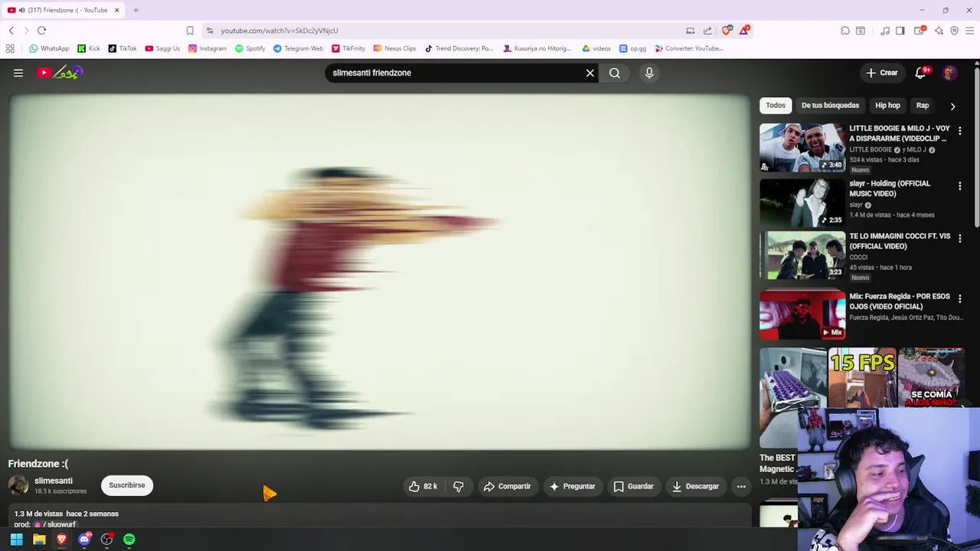The width and height of the screenshot is (980, 551).
Task: Open Mix: Fuerza Regida thumbnail
Action: tap(802, 315)
